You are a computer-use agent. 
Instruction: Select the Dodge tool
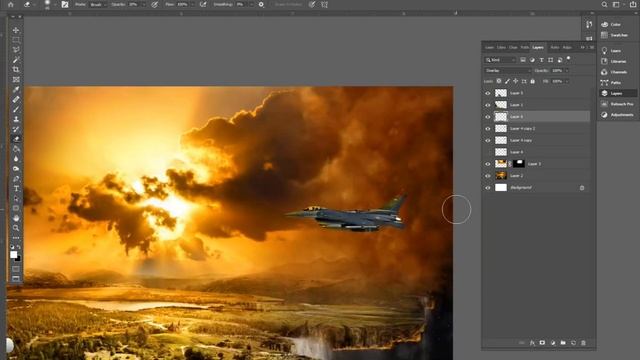(16, 169)
